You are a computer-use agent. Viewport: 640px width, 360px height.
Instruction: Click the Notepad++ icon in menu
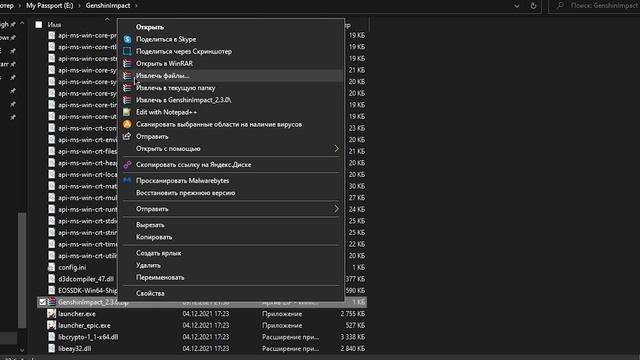click(127, 112)
